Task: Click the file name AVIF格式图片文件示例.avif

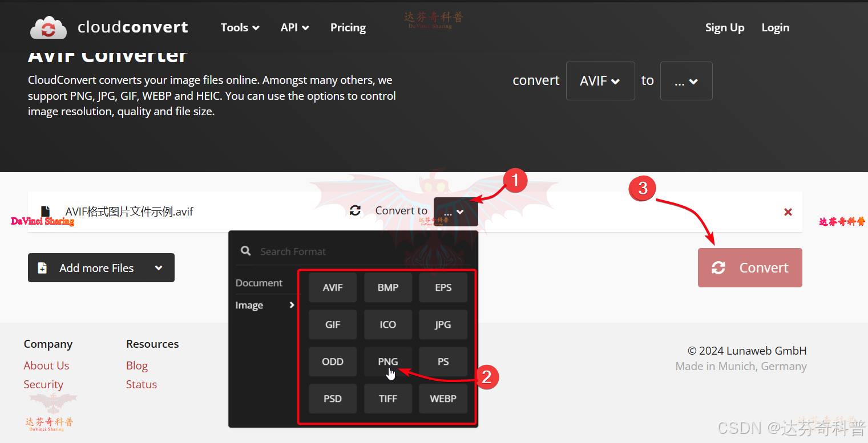Action: pyautogui.click(x=130, y=212)
